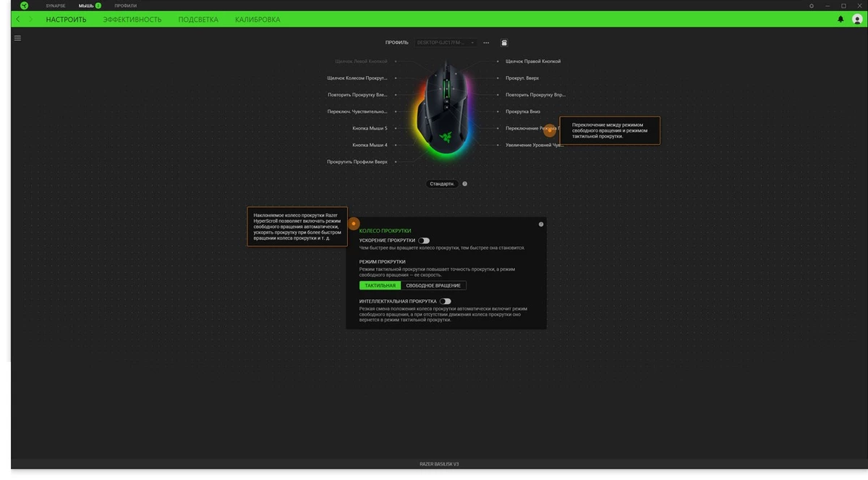Open the user account avatar
The width and height of the screenshot is (868, 480).
857,20
